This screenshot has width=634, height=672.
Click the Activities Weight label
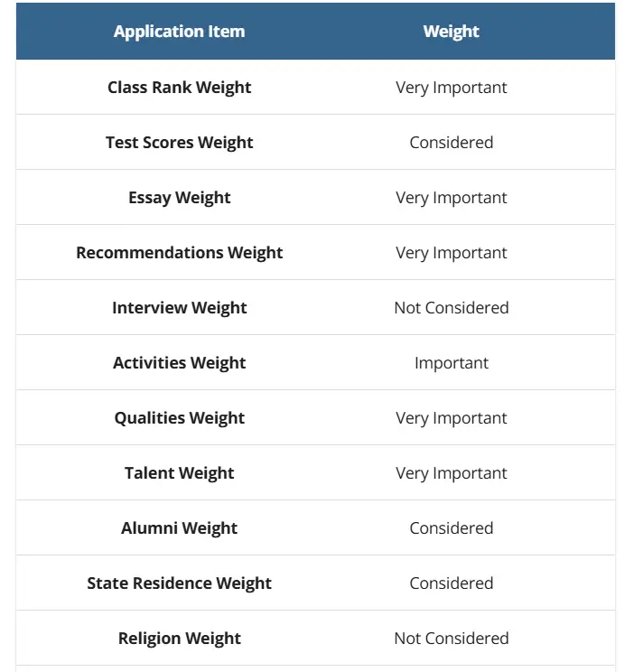(x=179, y=363)
